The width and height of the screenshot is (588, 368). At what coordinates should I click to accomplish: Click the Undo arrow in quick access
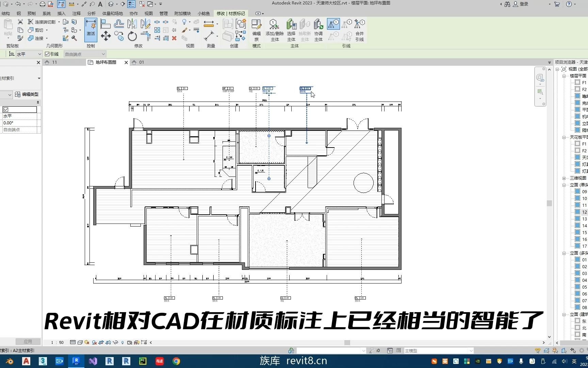click(18, 4)
